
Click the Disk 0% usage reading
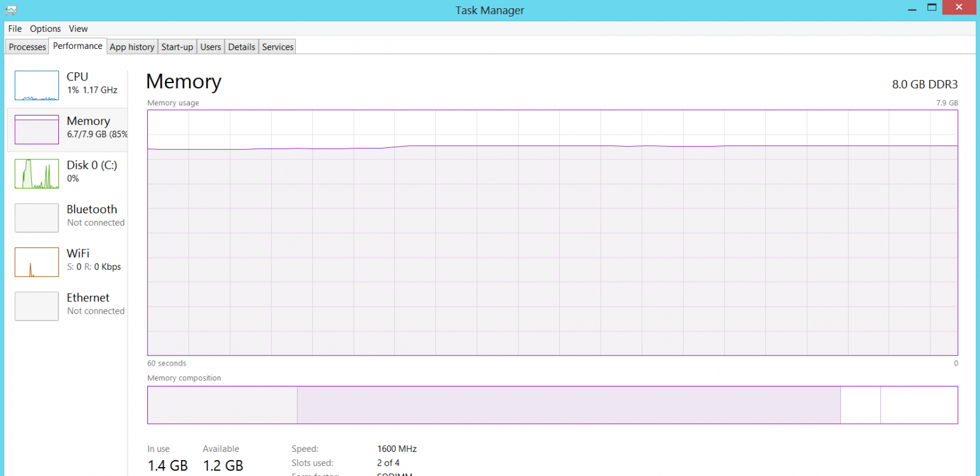[x=73, y=179]
